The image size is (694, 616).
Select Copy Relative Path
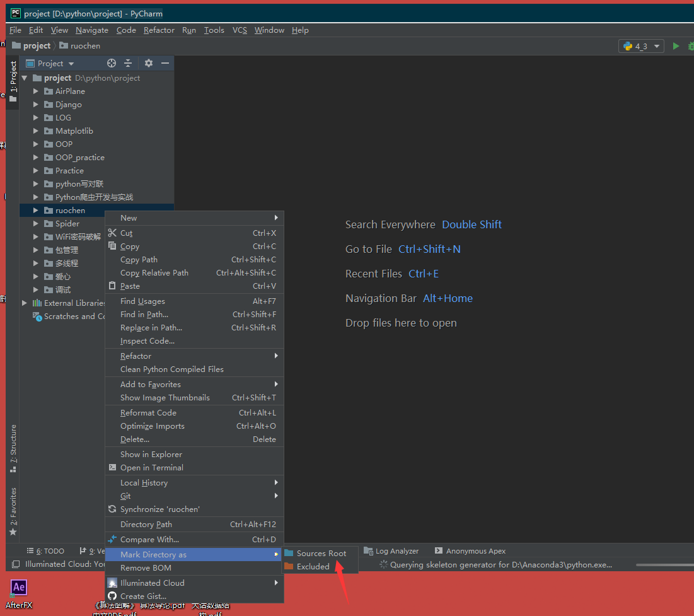194,273
